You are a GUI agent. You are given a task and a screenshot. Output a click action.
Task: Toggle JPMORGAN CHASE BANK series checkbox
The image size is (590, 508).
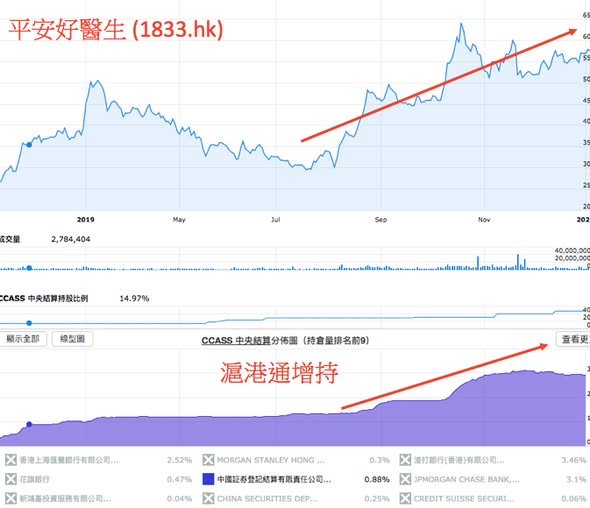[405, 479]
